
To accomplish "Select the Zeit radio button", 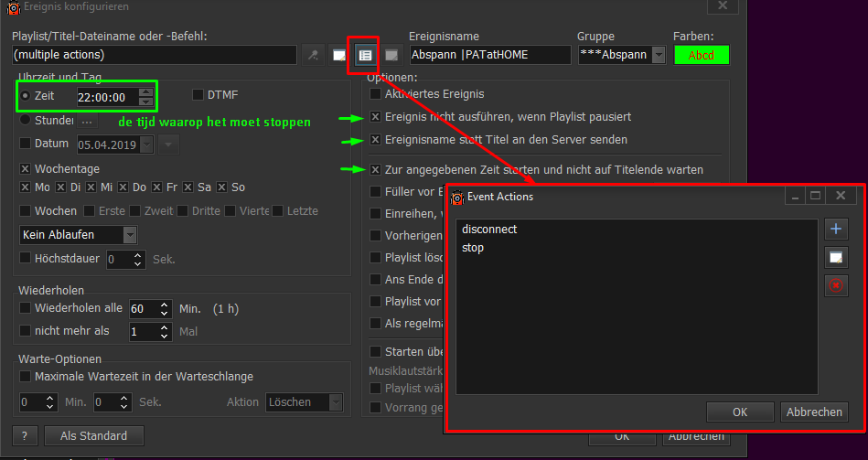I will click(x=25, y=96).
